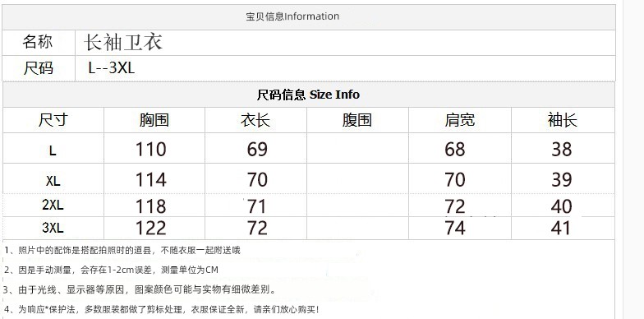The width and height of the screenshot is (644, 319).
Task: Select the 3XL size row label
Action: pyautogui.click(x=53, y=227)
